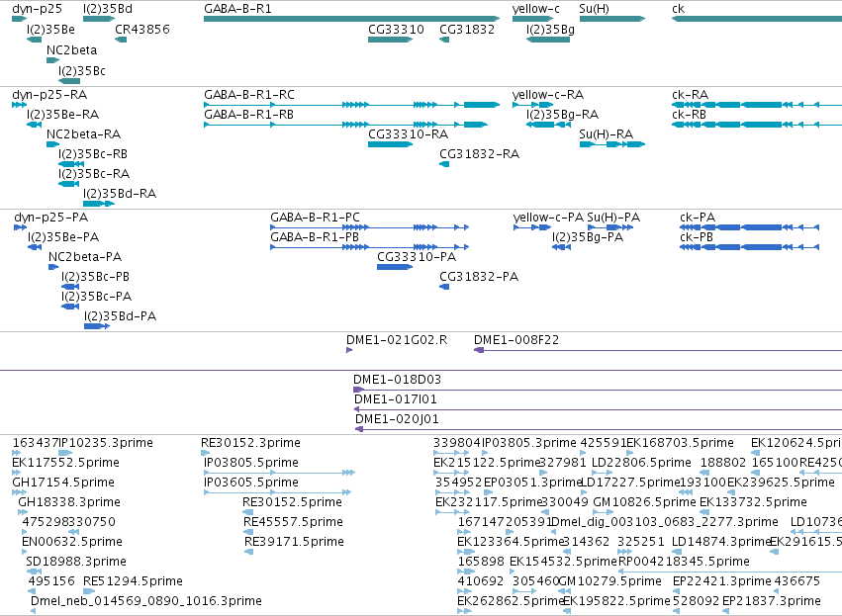Image resolution: width=842 pixels, height=616 pixels.
Task: Click the RE30152.5prime EST label
Action: [x=292, y=502]
